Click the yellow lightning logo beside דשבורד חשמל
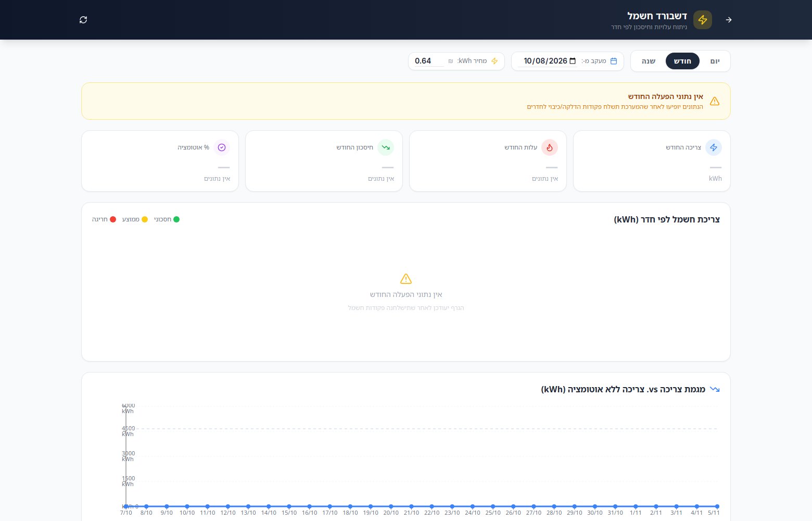Screen dimensions: 812x521 [x=703, y=20]
